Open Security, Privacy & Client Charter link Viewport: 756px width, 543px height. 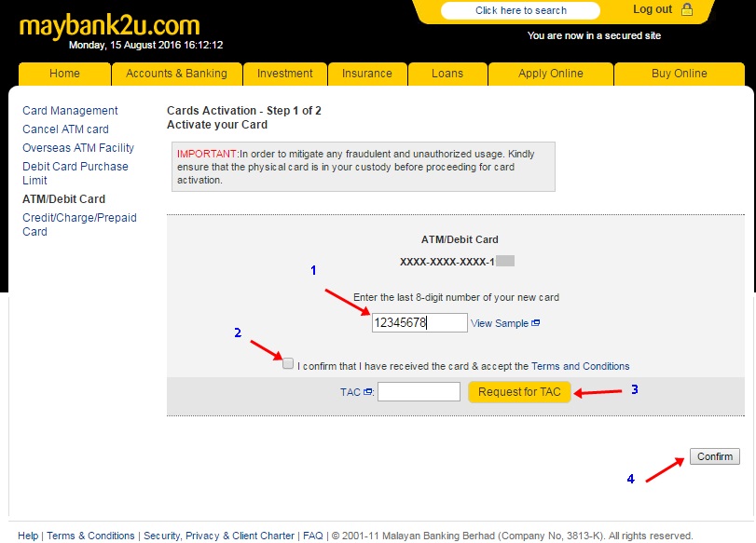pyautogui.click(x=219, y=536)
